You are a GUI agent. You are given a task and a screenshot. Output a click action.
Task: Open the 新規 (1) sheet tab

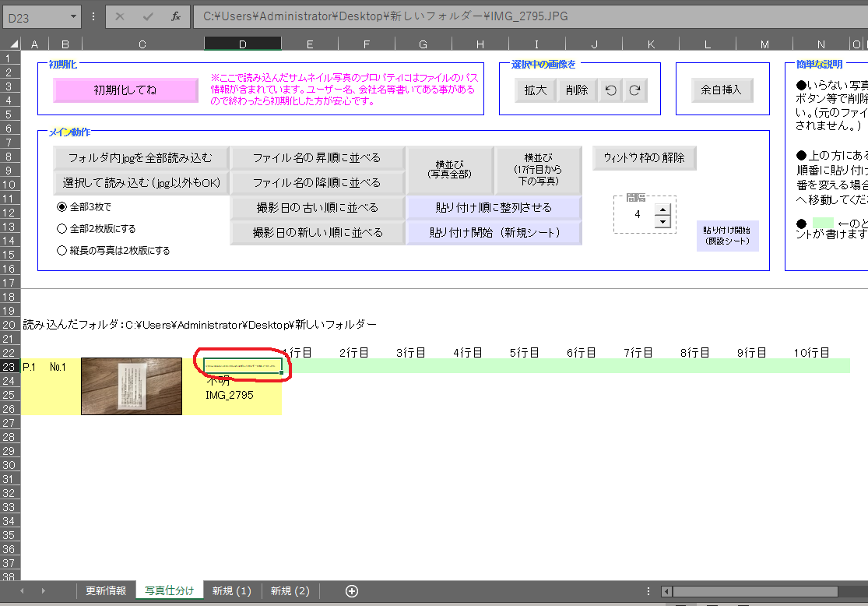point(231,591)
